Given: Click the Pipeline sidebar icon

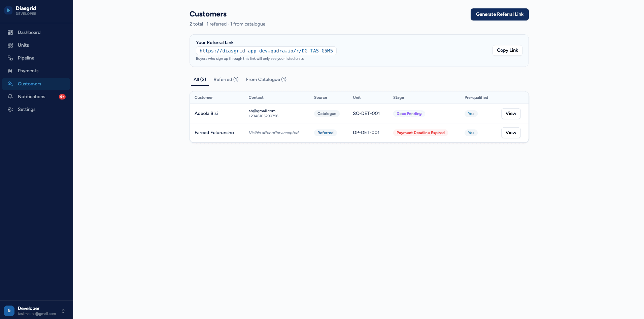Looking at the screenshot, I should tap(10, 58).
